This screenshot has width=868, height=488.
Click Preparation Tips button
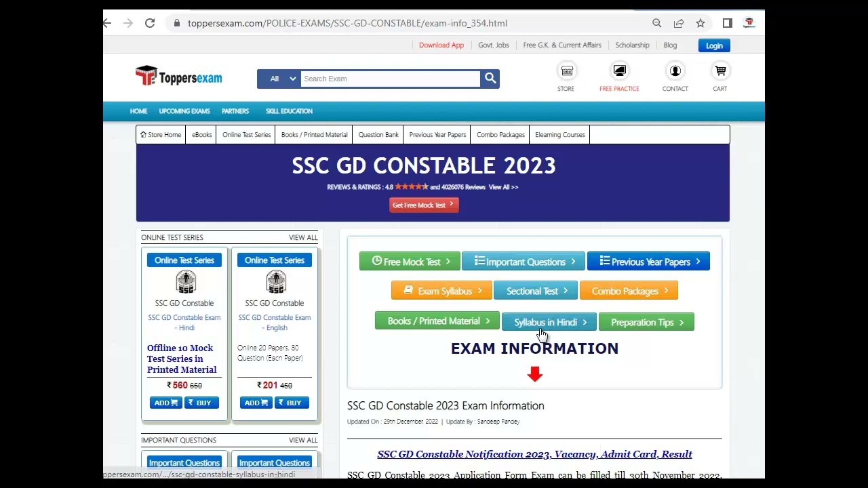coord(646,322)
